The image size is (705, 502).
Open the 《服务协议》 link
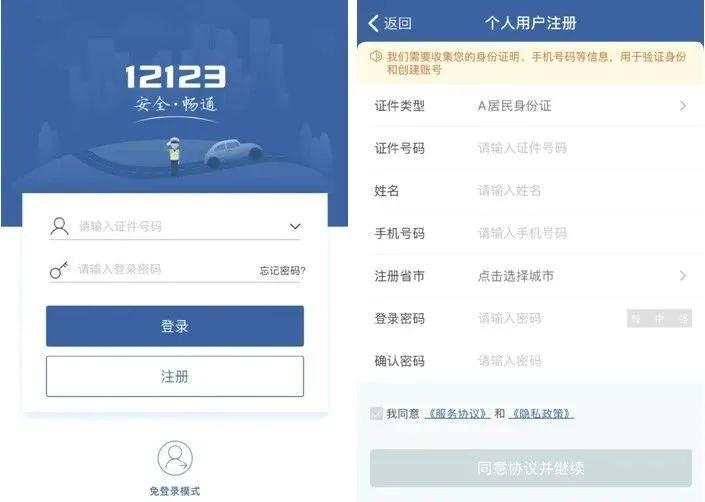(x=457, y=413)
